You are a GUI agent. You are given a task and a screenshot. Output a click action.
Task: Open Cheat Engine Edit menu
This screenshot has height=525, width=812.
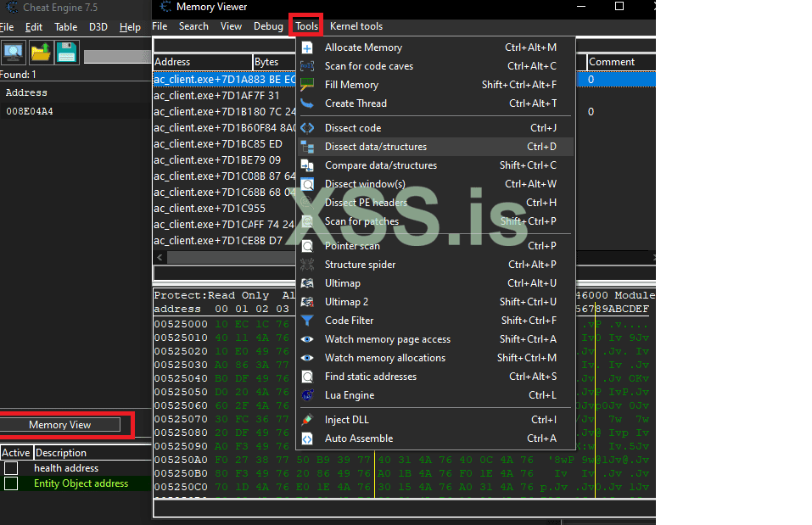(34, 27)
